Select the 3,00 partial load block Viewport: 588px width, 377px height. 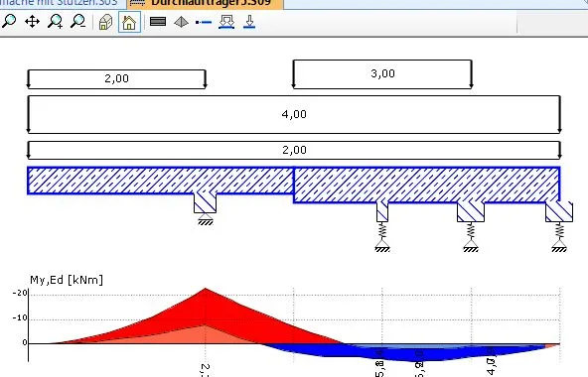[x=382, y=73]
